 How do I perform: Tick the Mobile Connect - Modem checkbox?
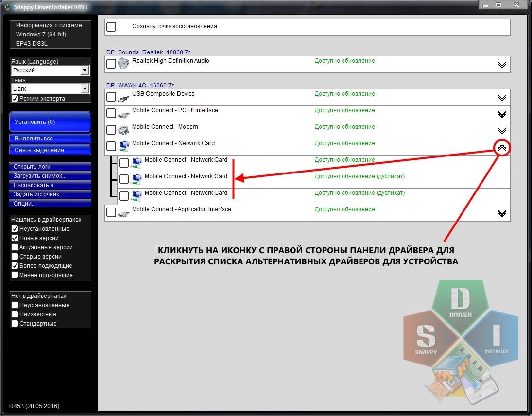click(111, 130)
